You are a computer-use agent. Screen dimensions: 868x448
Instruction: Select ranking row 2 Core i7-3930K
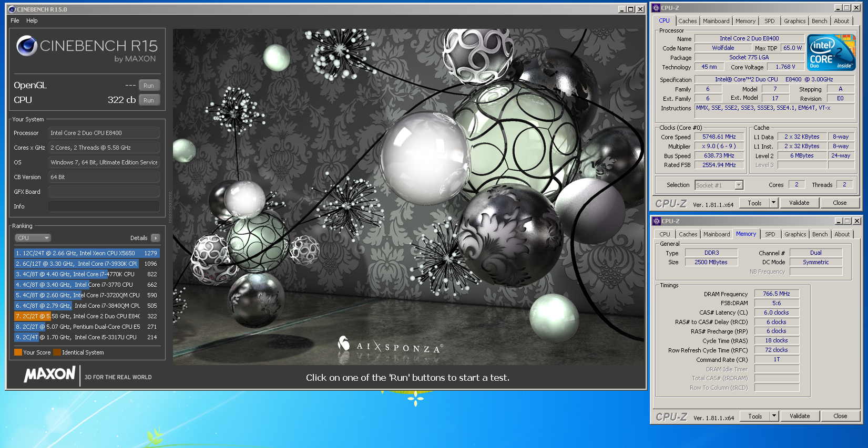click(87, 264)
